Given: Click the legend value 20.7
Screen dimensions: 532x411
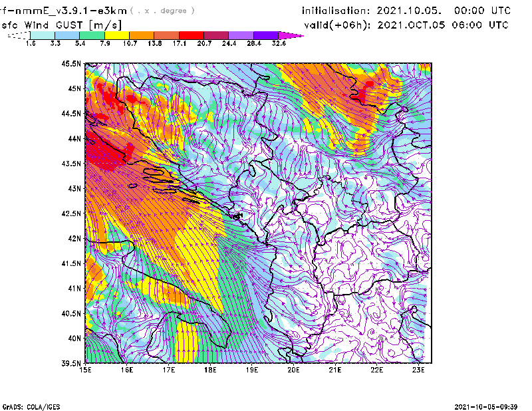Looking at the screenshot, I should (204, 43).
